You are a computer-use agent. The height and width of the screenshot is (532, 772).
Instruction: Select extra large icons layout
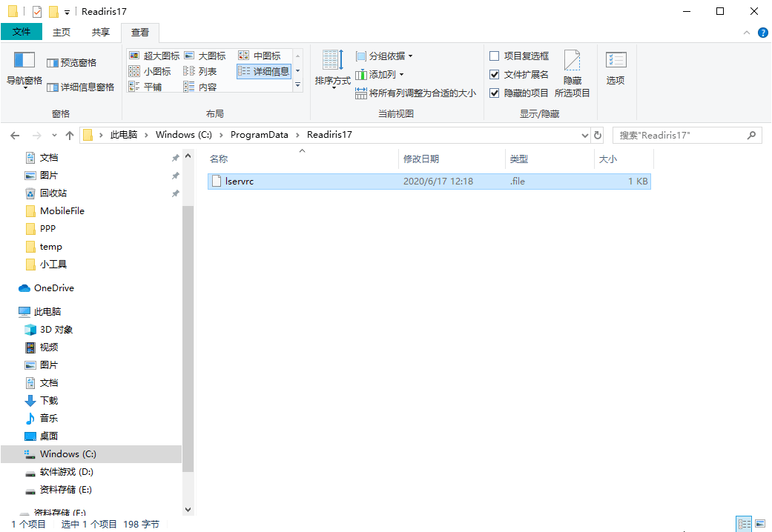tap(154, 56)
